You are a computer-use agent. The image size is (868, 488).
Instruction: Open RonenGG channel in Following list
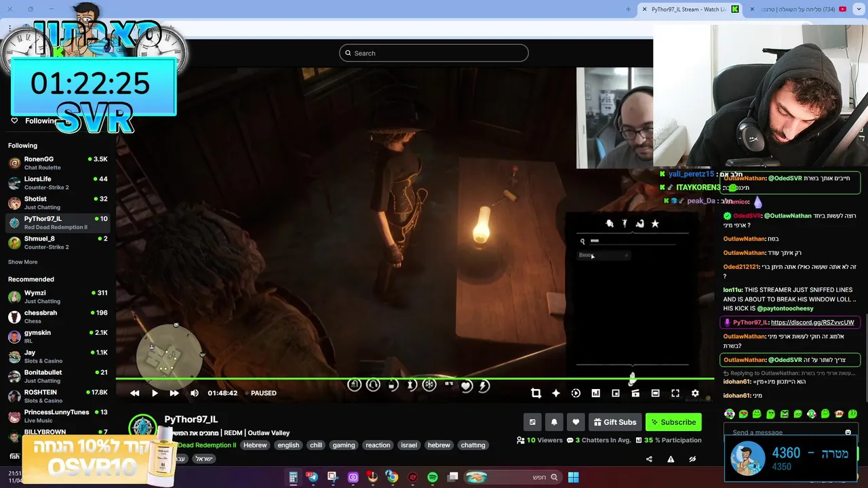point(58,163)
